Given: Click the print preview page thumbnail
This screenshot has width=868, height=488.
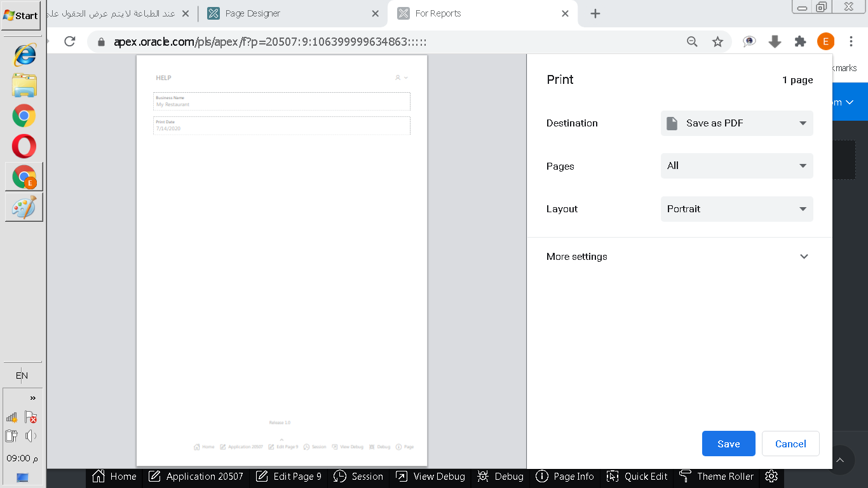Looking at the screenshot, I should point(281,261).
